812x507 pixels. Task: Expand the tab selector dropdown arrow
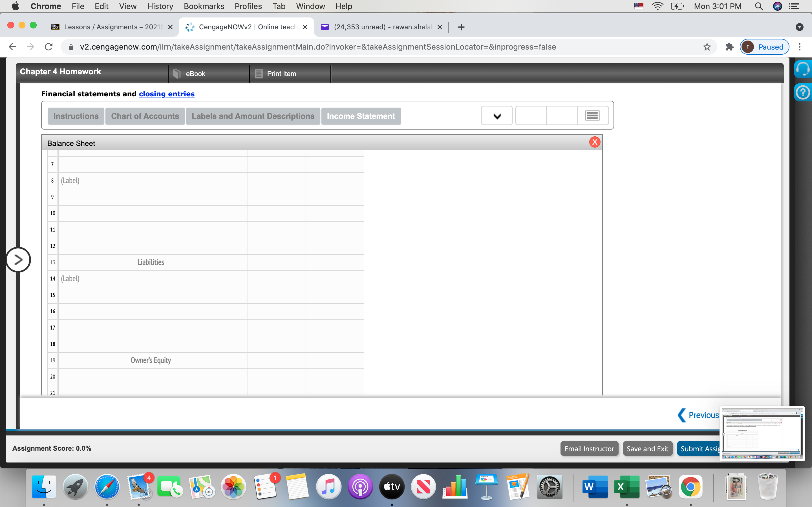(497, 116)
